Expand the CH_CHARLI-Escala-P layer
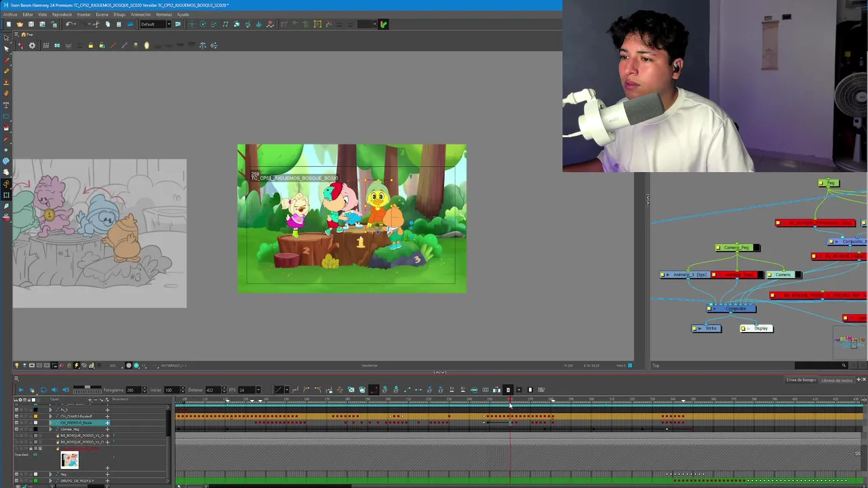This screenshot has height=488, width=868. tap(50, 416)
